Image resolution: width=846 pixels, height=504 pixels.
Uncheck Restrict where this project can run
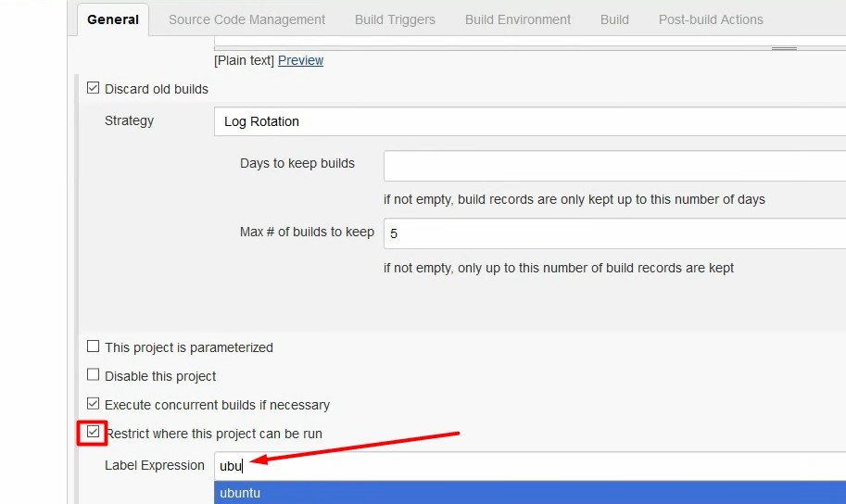tap(93, 433)
